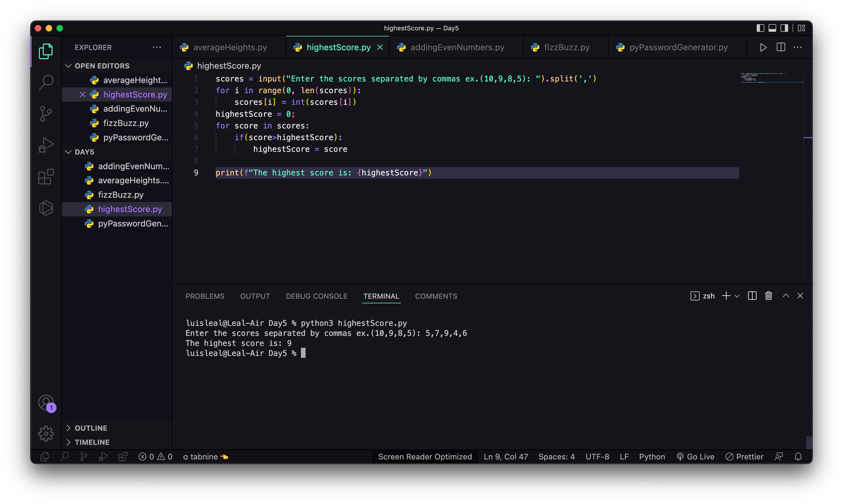Switch to fizzBuzz.py editor tab
The width and height of the screenshot is (843, 504).
(566, 47)
